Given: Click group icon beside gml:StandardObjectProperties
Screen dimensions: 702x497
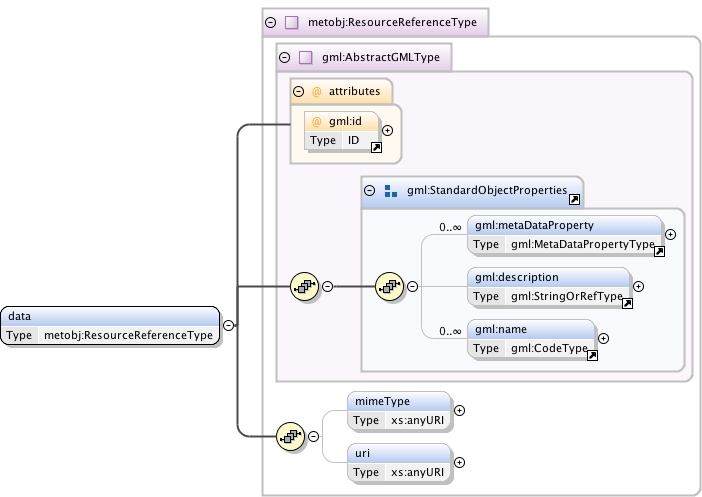Looking at the screenshot, I should [391, 191].
